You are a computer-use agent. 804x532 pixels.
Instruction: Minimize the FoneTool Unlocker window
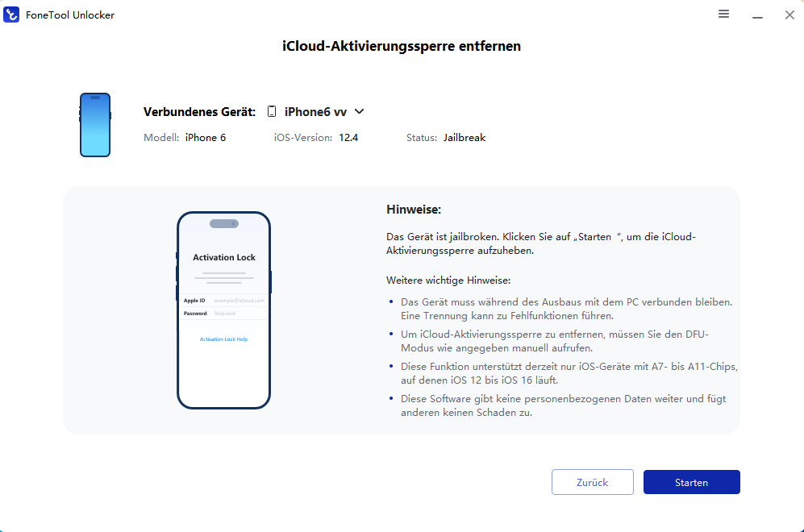[757, 15]
